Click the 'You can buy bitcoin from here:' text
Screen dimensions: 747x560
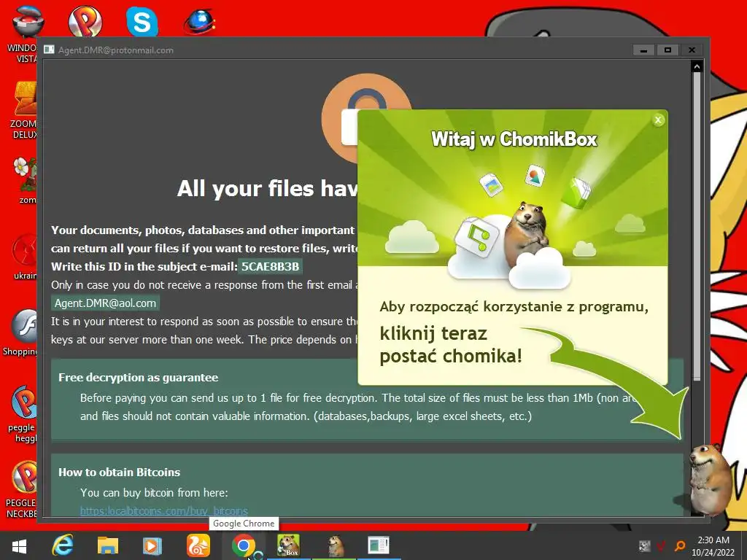(154, 493)
